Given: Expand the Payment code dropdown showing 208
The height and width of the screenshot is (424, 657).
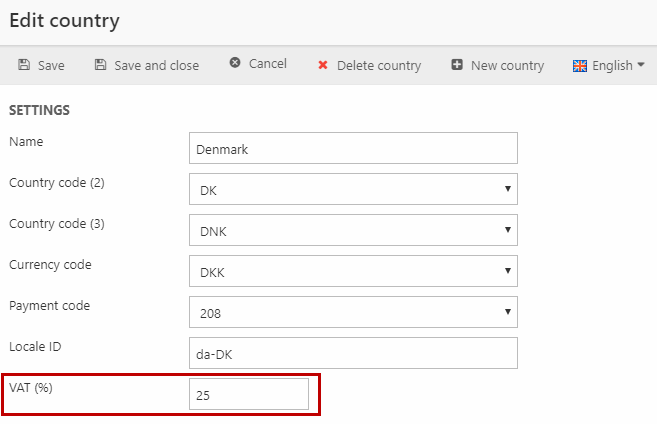Looking at the screenshot, I should point(352,312).
